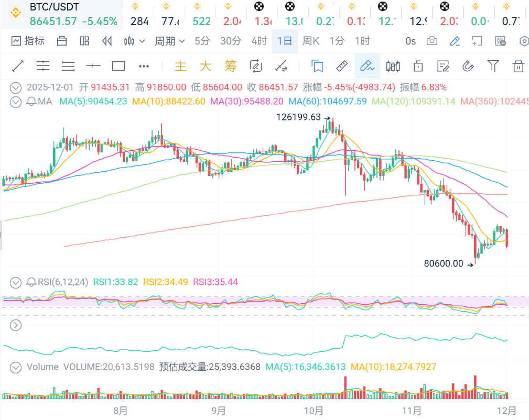529x420 pixels.
Task: Click the ruler measurement tool
Action: point(341,66)
